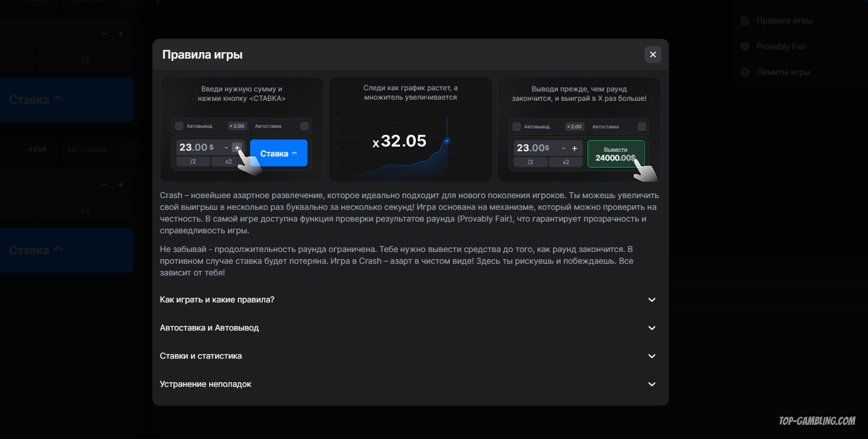
Task: Click the x2 double button in third tutorial card
Action: pos(566,162)
